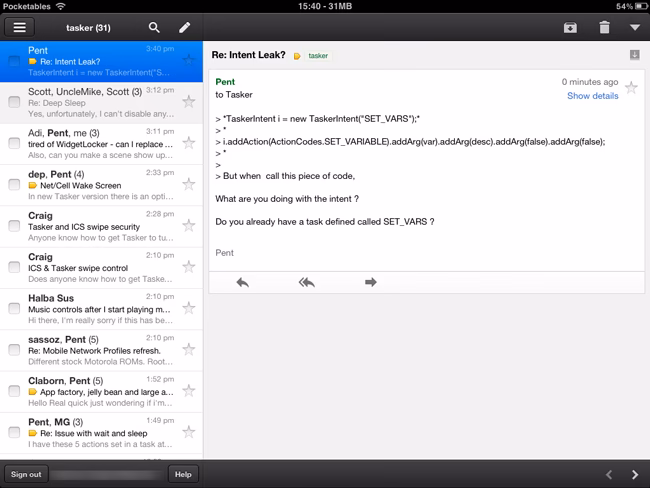The height and width of the screenshot is (488, 650).
Task: Select checkbox for Deep Sleep conversation
Action: (x=13, y=101)
